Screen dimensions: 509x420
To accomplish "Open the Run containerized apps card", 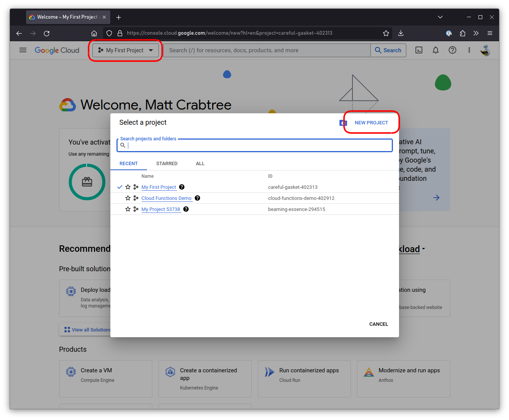I will (304, 379).
